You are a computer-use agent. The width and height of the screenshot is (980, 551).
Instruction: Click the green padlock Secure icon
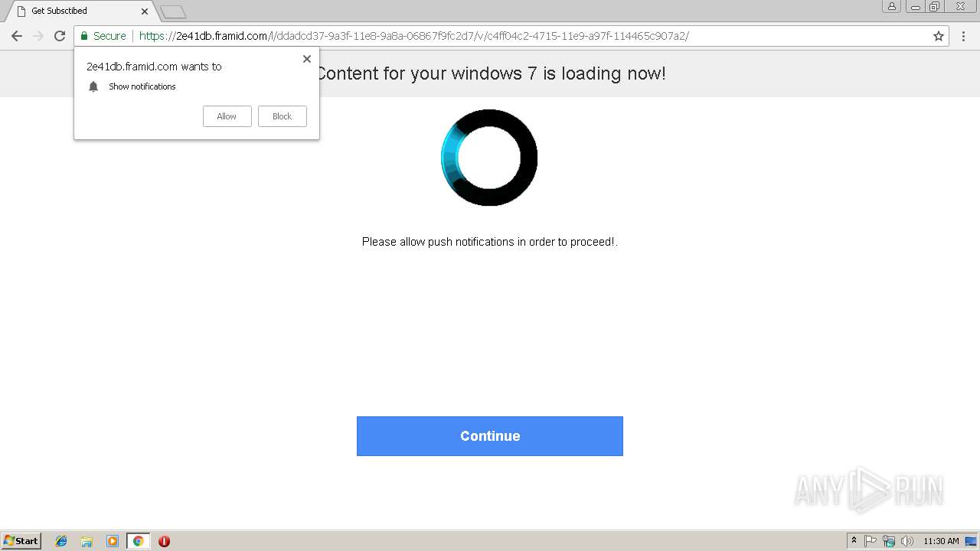point(84,36)
